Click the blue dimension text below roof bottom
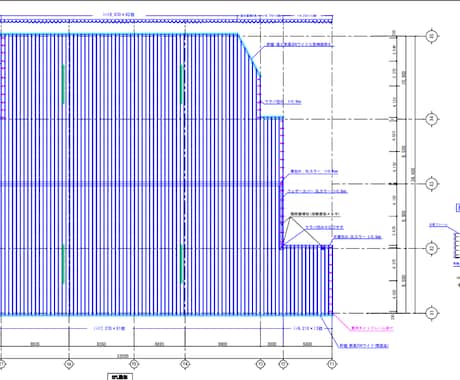 coord(109,328)
